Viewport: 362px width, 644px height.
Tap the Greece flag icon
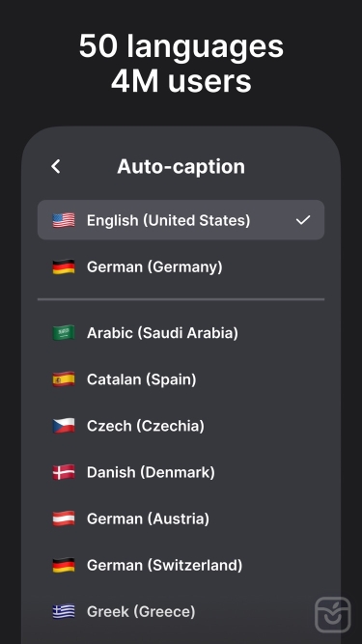click(64, 611)
